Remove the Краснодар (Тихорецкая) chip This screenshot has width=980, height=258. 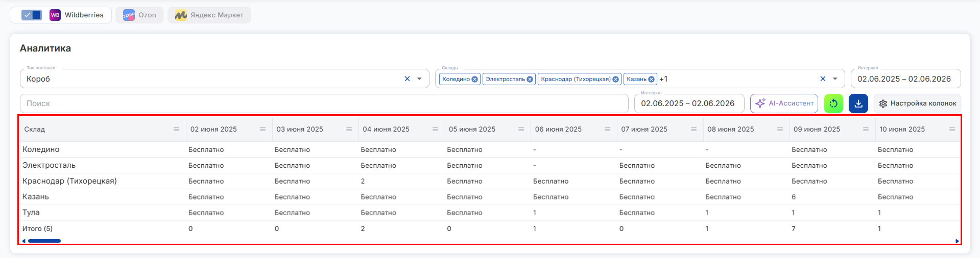click(615, 79)
